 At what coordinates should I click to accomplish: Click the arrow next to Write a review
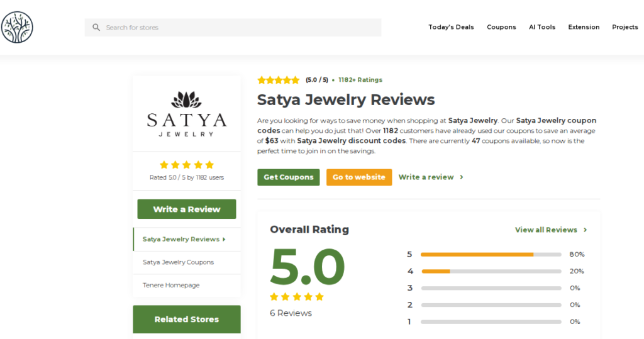point(462,177)
